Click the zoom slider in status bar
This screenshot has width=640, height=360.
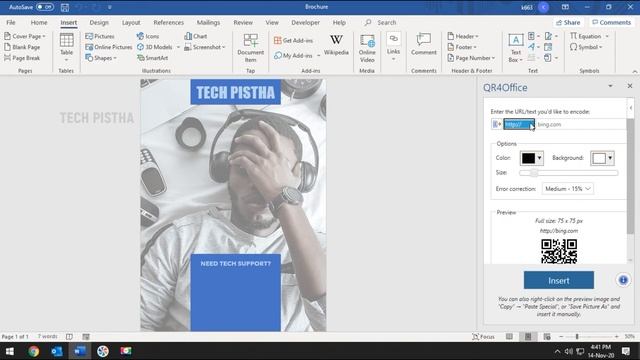589,337
